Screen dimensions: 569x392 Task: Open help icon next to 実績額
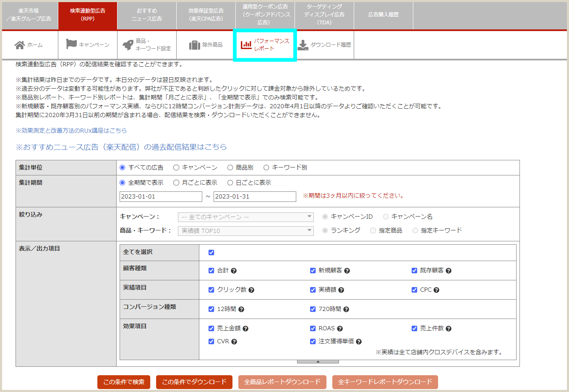click(x=341, y=290)
